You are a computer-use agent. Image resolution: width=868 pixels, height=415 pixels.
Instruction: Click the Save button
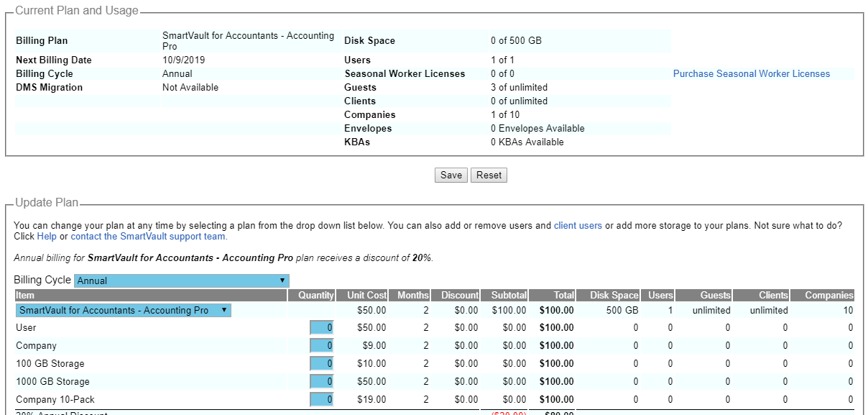(x=451, y=175)
